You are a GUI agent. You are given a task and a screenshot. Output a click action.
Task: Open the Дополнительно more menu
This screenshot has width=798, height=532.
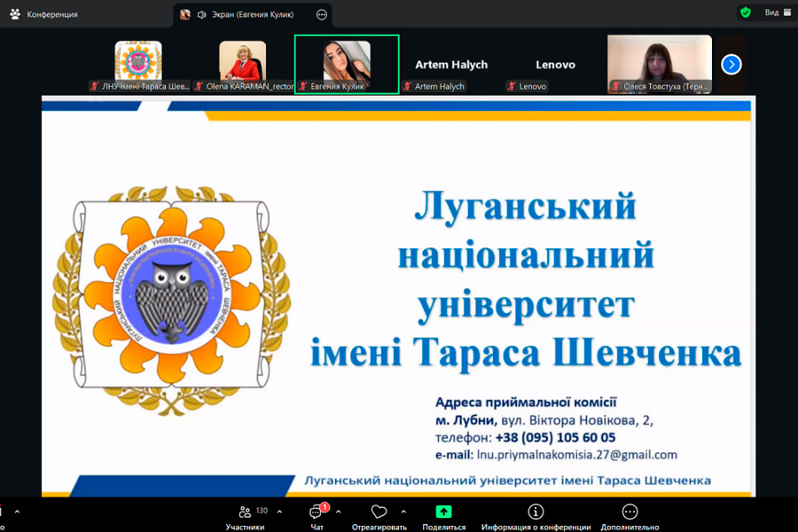click(x=630, y=518)
